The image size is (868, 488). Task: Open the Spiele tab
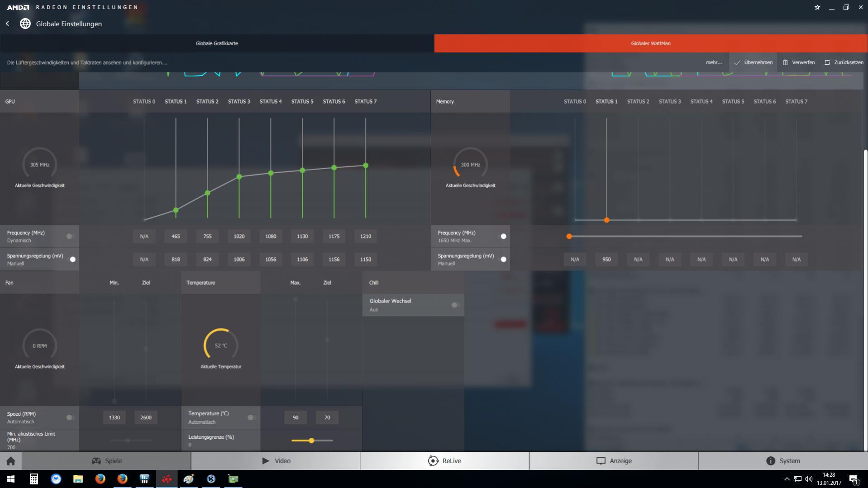pyautogui.click(x=106, y=461)
